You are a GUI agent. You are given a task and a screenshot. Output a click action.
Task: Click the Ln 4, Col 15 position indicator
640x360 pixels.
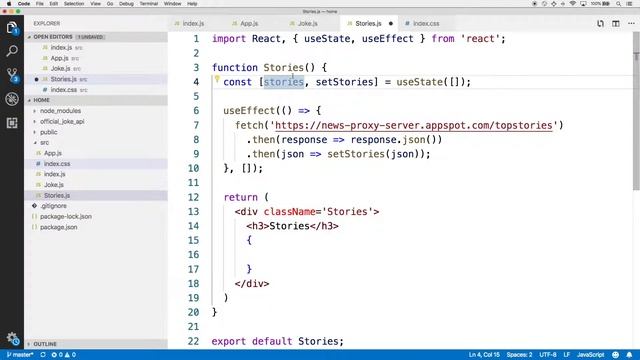click(x=484, y=355)
